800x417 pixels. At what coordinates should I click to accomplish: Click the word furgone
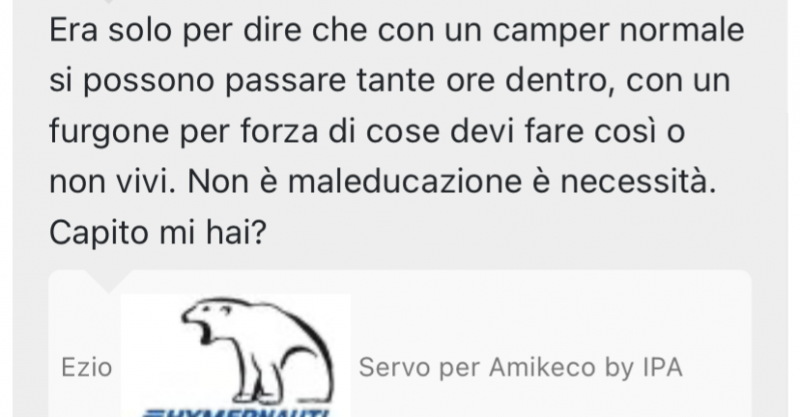(109, 133)
